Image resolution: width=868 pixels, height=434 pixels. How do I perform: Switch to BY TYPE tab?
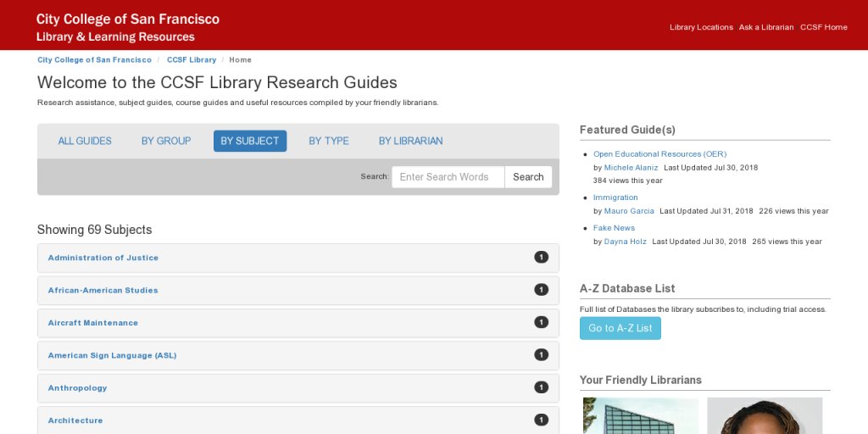click(329, 142)
